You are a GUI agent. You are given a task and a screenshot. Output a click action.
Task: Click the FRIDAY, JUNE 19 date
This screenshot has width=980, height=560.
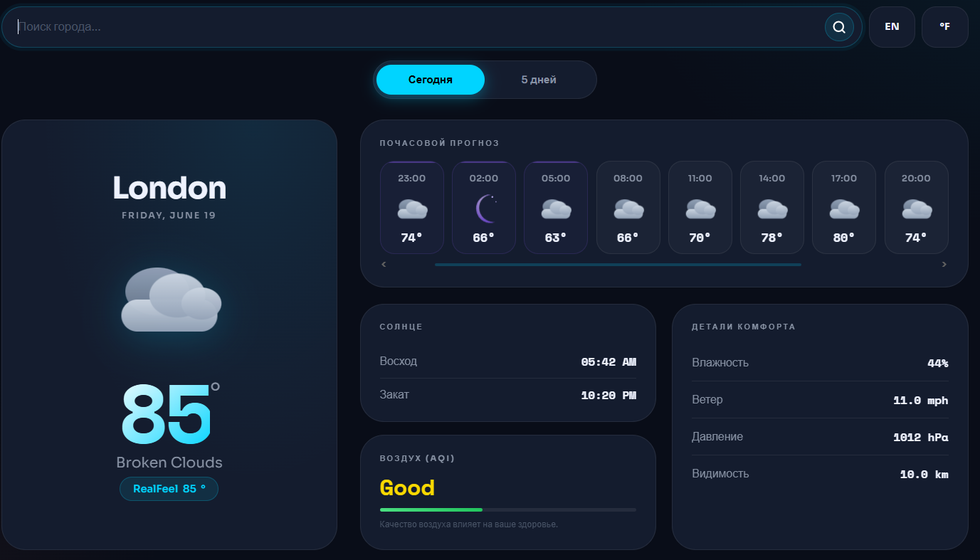click(x=169, y=215)
